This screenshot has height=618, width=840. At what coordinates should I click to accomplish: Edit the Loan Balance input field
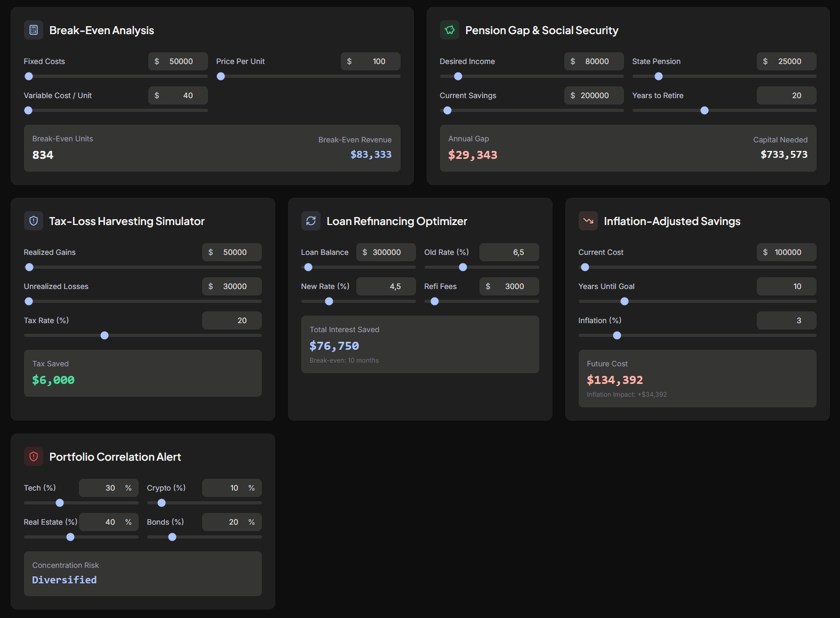pyautogui.click(x=386, y=252)
